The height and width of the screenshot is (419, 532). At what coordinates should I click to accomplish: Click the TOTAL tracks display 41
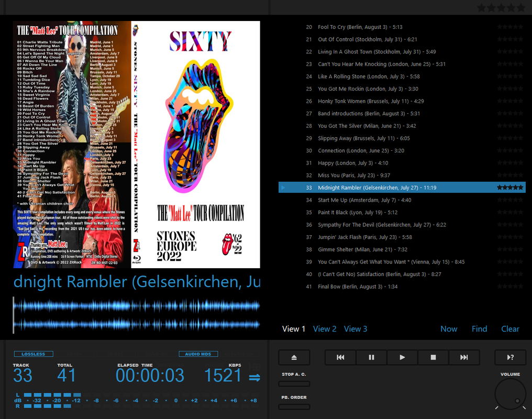tap(66, 376)
